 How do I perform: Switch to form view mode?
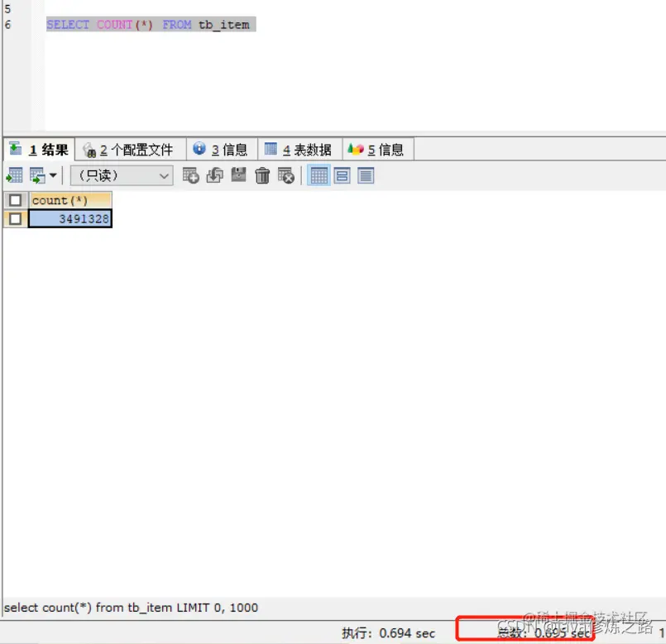[x=342, y=175]
